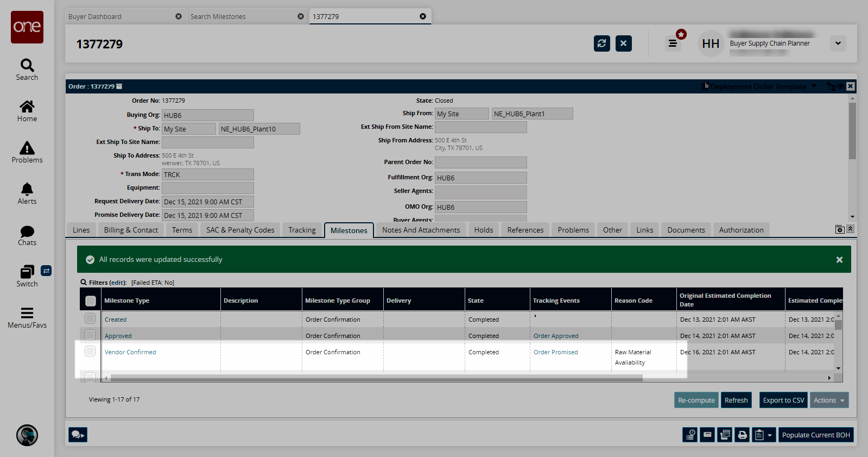Open the Search icon in sidebar

tap(27, 66)
